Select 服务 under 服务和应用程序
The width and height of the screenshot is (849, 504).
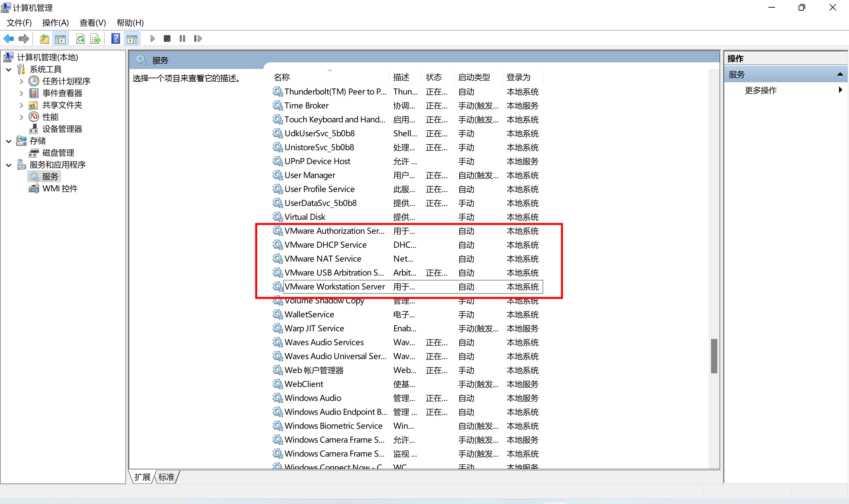[x=50, y=176]
